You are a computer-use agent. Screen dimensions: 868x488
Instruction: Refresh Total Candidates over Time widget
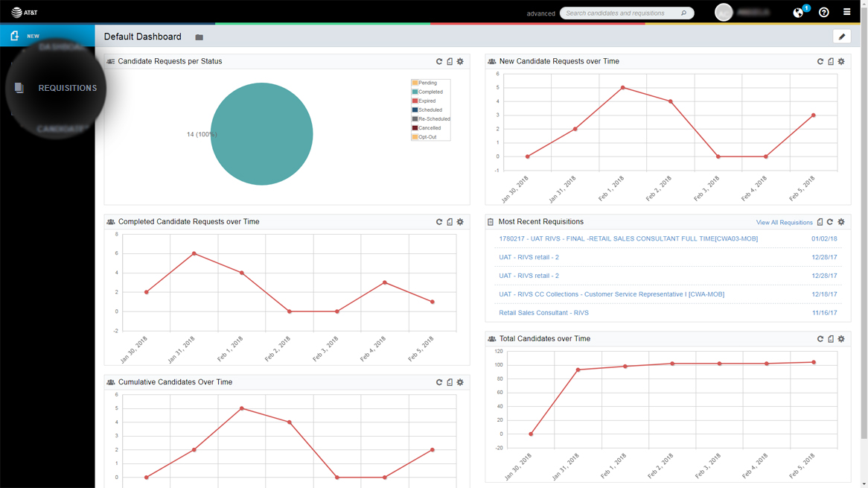820,339
